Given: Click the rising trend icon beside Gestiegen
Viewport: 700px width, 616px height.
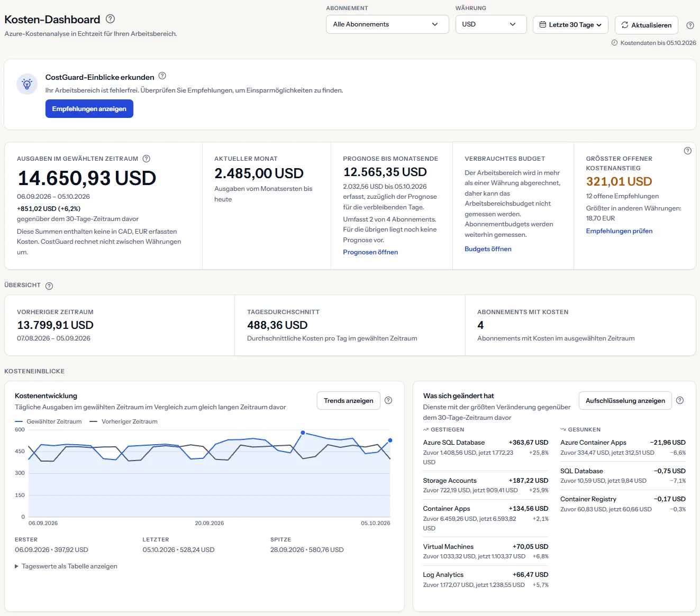Looking at the screenshot, I should point(426,430).
